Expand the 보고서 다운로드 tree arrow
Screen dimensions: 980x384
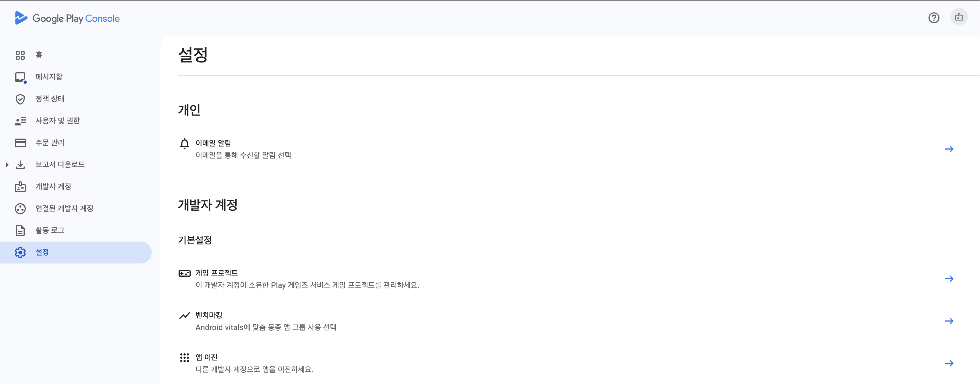(7, 165)
